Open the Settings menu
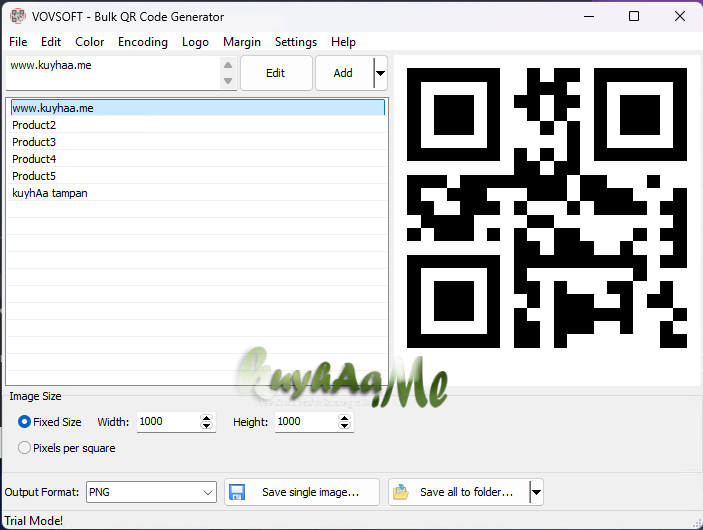This screenshot has width=703, height=530. 295,42
